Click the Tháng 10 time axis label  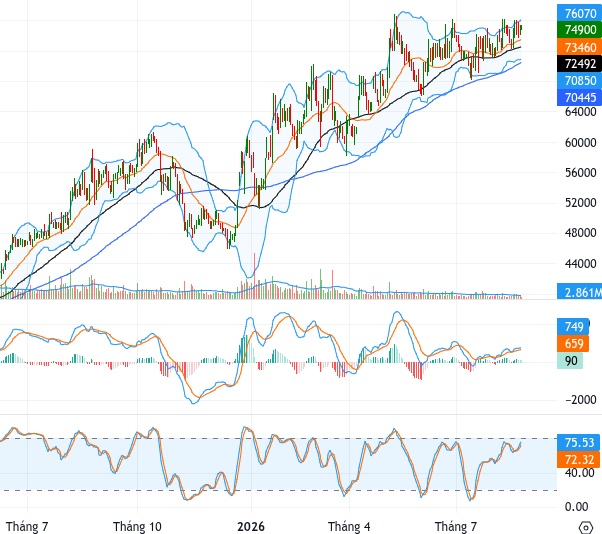(x=137, y=526)
